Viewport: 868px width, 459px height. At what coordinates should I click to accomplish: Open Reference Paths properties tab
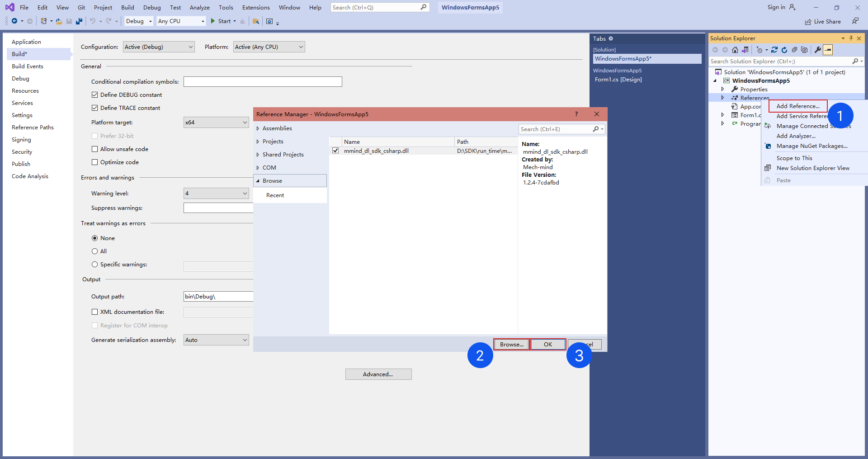pyautogui.click(x=33, y=128)
